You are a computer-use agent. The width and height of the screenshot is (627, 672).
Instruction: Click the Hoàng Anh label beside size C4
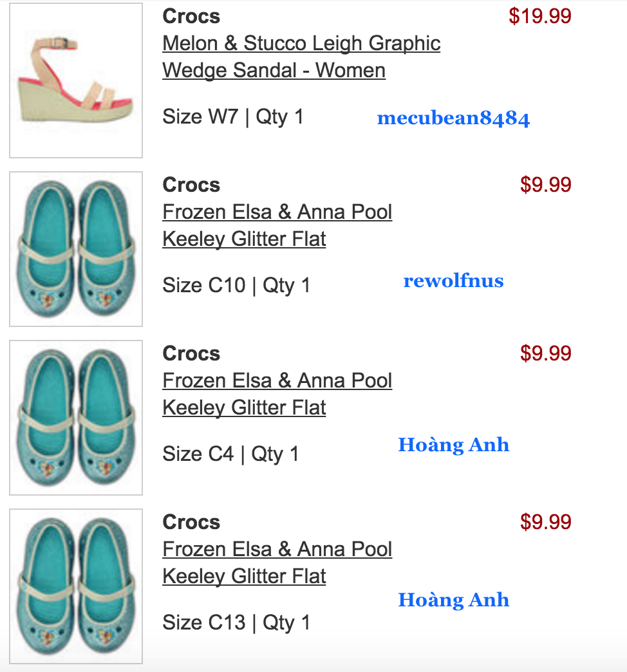453,444
